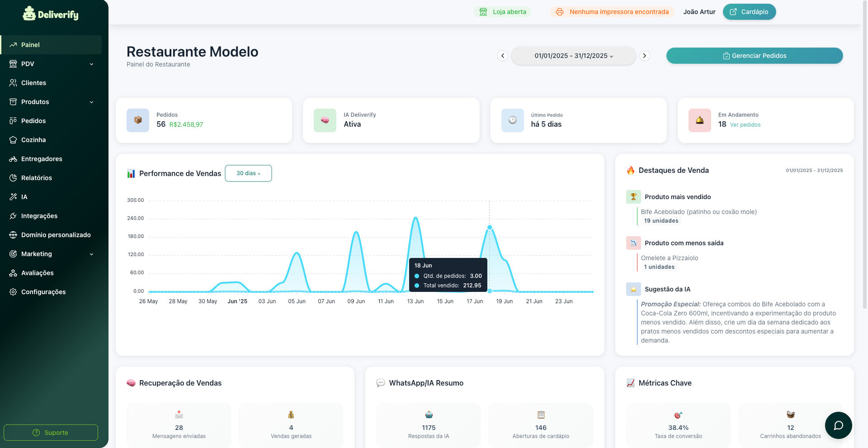Click the Loja aberta store icon
The height and width of the screenshot is (448, 868).
coord(483,12)
